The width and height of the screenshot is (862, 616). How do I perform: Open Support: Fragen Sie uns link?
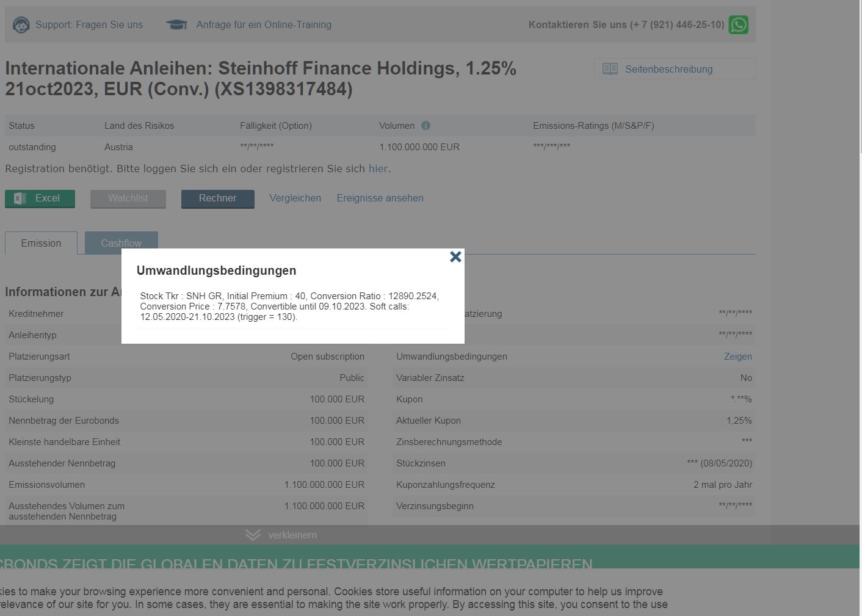[89, 25]
